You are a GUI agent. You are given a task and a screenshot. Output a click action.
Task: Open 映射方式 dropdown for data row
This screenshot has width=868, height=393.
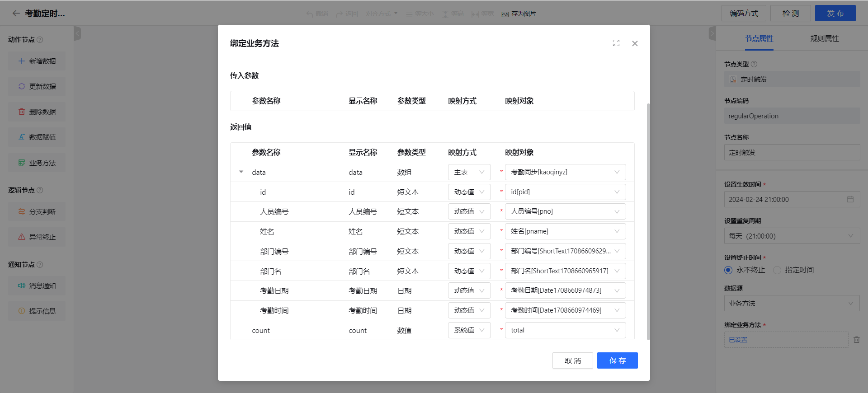[x=469, y=172]
